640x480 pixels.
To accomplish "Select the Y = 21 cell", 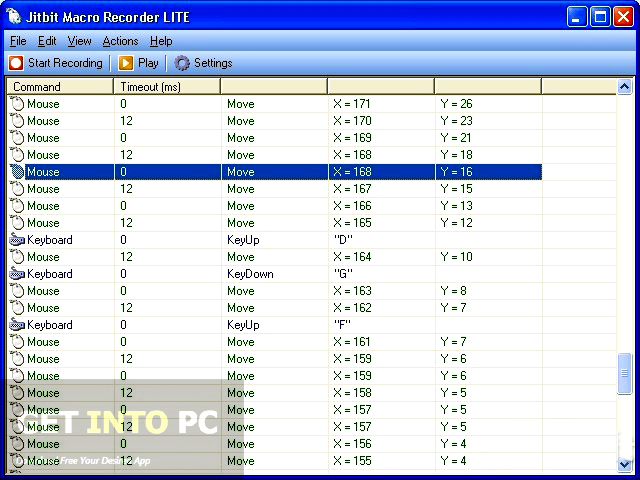I will (x=456, y=138).
